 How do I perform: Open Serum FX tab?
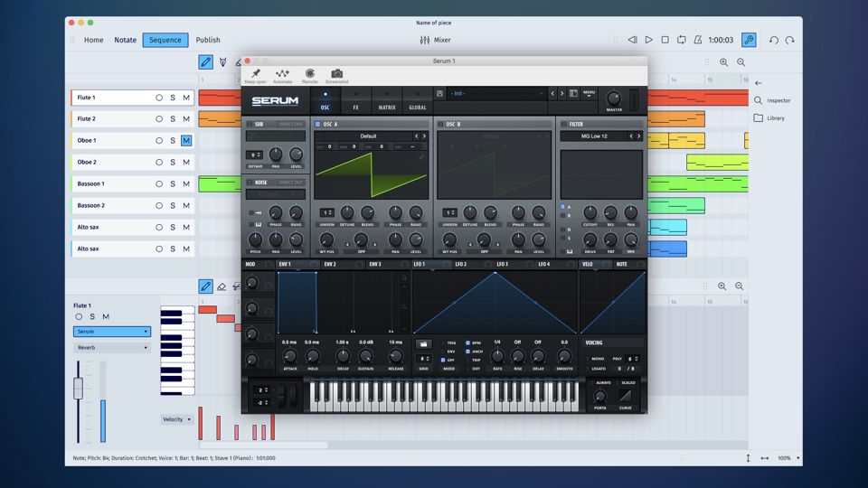click(x=356, y=100)
